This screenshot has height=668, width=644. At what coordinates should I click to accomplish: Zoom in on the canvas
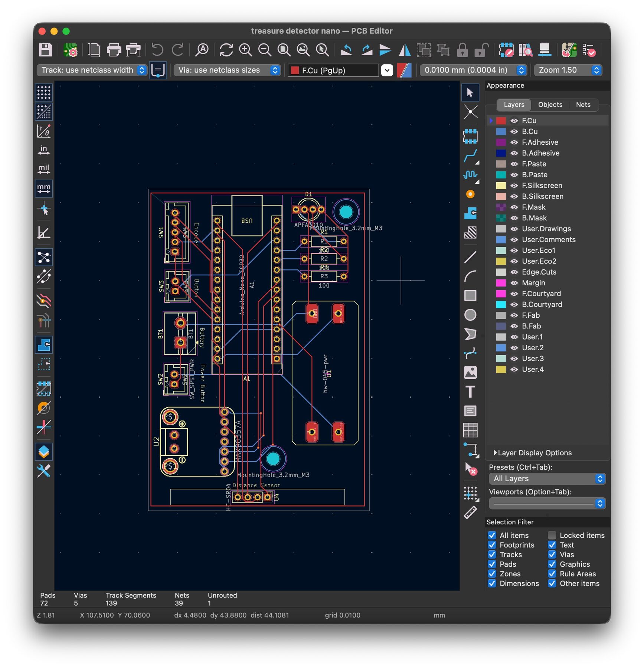(x=245, y=50)
